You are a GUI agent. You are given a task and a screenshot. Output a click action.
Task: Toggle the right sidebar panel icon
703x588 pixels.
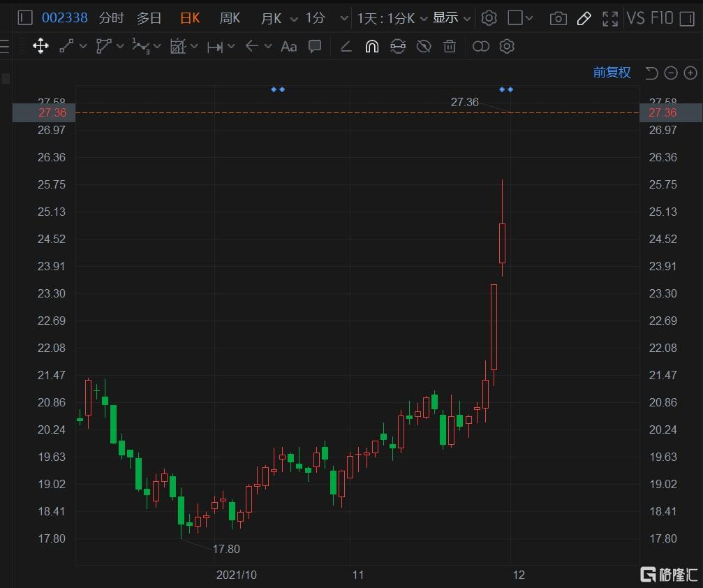coord(687,18)
